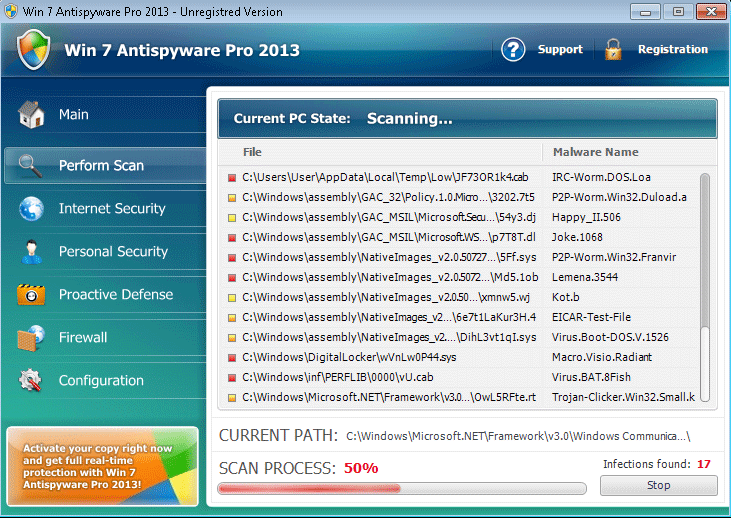Open the Registration link
This screenshot has width=731, height=518.
672,49
